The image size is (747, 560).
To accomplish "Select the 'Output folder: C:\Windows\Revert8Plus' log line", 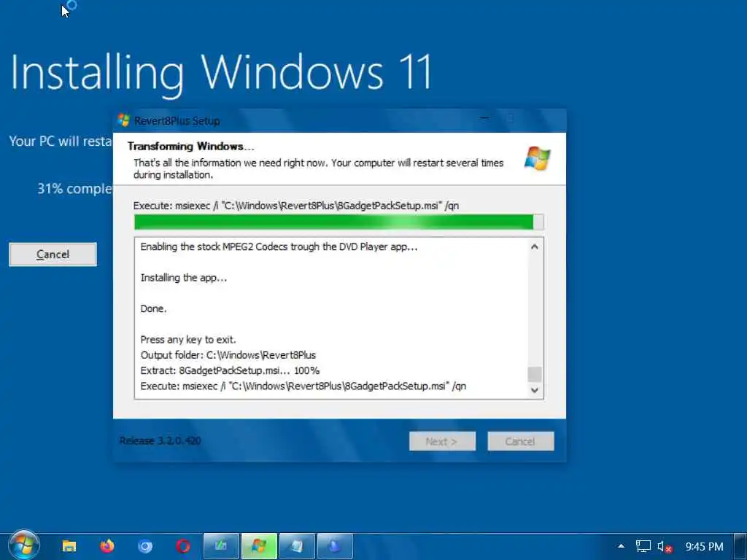I will coord(228,355).
